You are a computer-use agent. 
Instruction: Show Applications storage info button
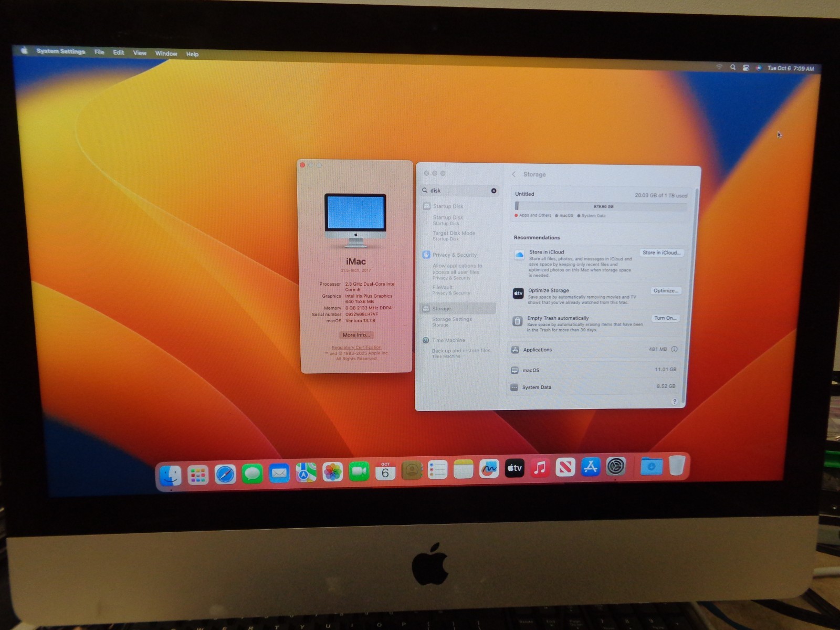click(674, 349)
